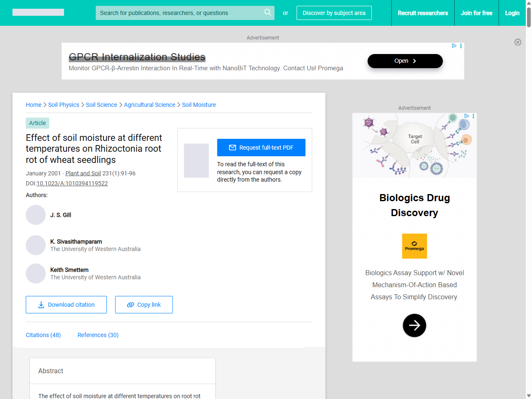Click the scrollbar down arrow at bottom right
The width and height of the screenshot is (532, 399).
(x=528, y=395)
